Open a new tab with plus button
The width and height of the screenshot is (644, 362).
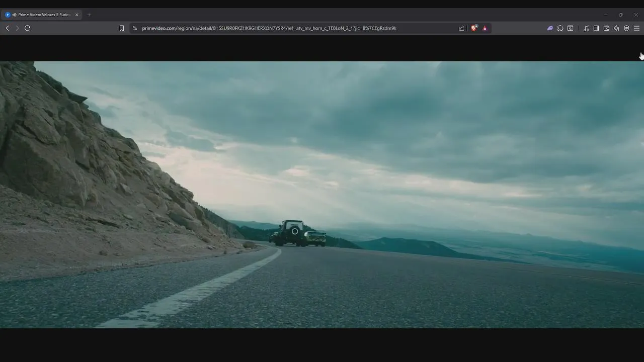(89, 15)
